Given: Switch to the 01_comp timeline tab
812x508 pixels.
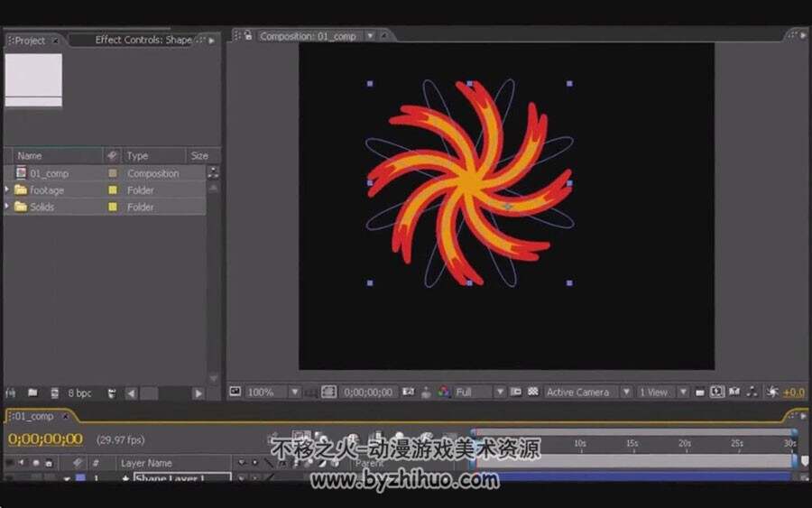Looking at the screenshot, I should pyautogui.click(x=33, y=416).
